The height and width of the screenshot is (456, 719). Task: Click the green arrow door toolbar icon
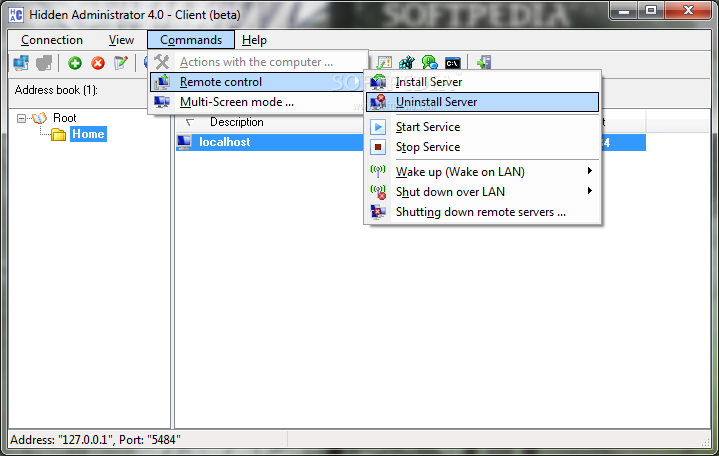(484, 63)
